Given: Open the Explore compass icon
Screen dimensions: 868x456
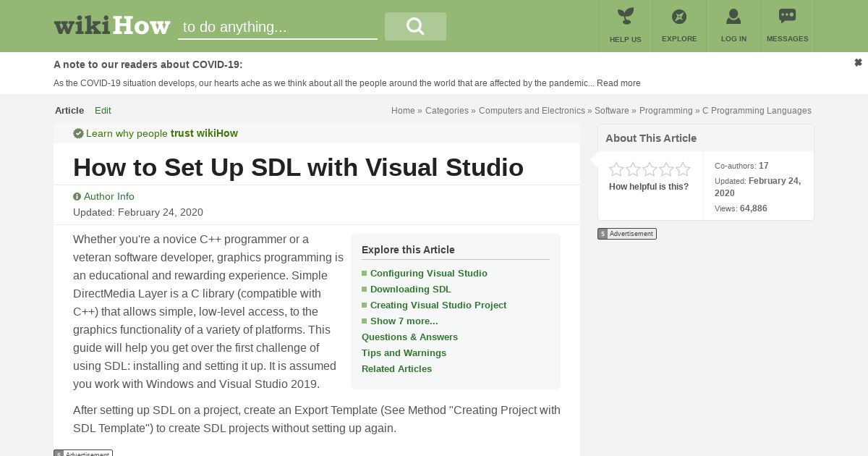Looking at the screenshot, I should tap(679, 17).
